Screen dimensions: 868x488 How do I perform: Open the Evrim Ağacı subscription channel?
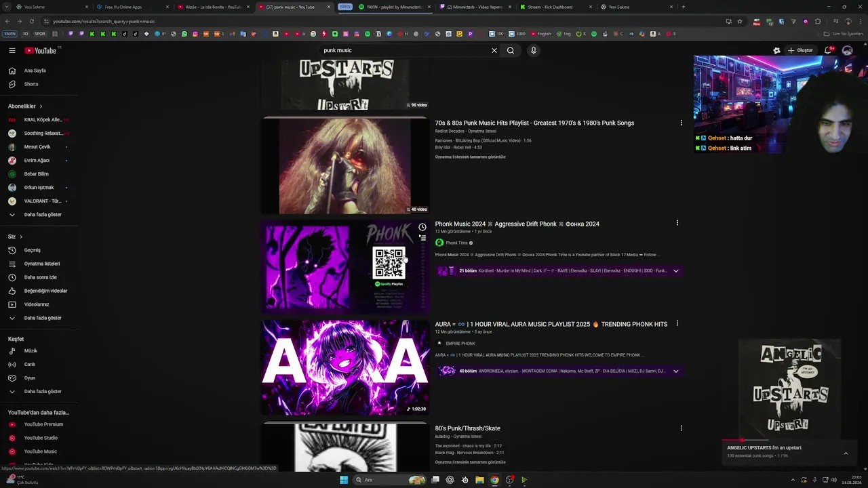point(39,161)
